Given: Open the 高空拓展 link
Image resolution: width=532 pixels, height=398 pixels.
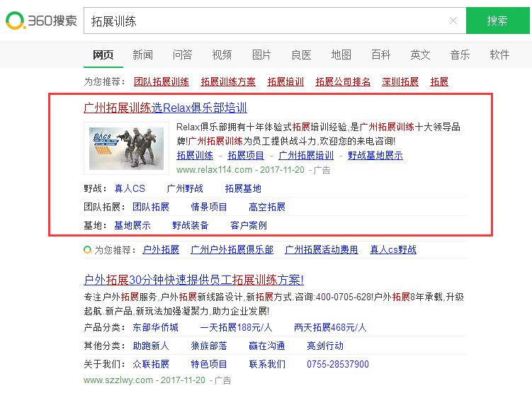Looking at the screenshot, I should coord(266,207).
